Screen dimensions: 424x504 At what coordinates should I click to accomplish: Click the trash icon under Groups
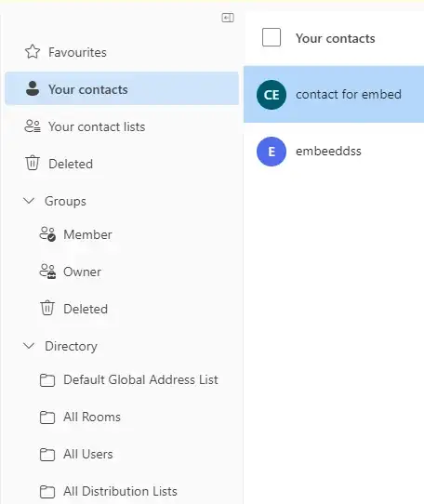(x=47, y=309)
